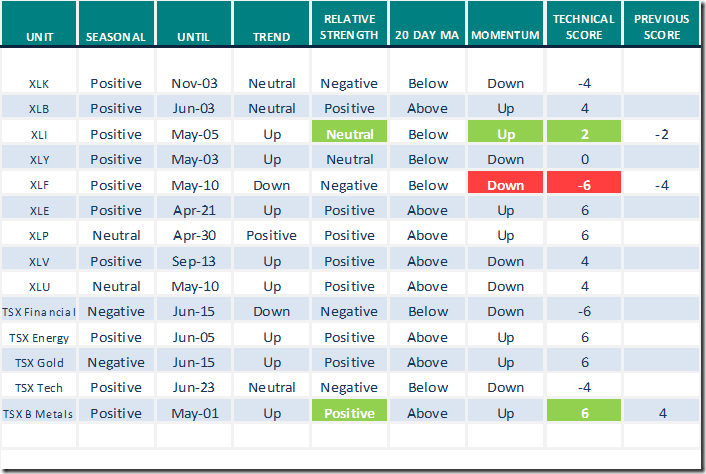This screenshot has width=706, height=474.
Task: Click the TSX Gold row label
Action: coord(40,362)
